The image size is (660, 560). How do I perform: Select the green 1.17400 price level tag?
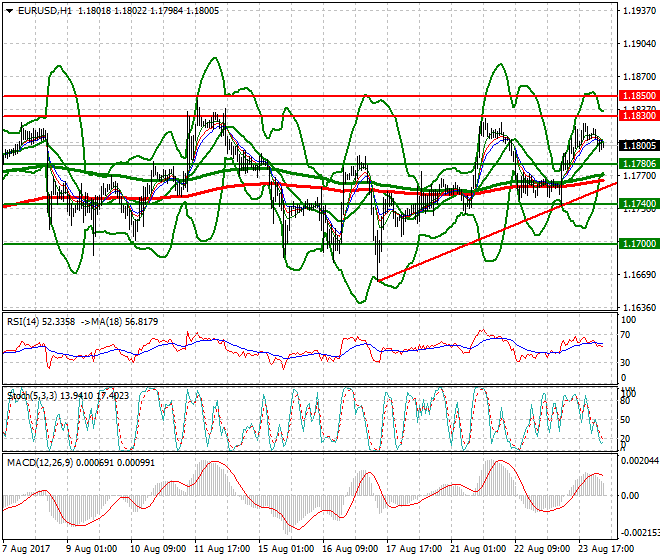tap(638, 203)
